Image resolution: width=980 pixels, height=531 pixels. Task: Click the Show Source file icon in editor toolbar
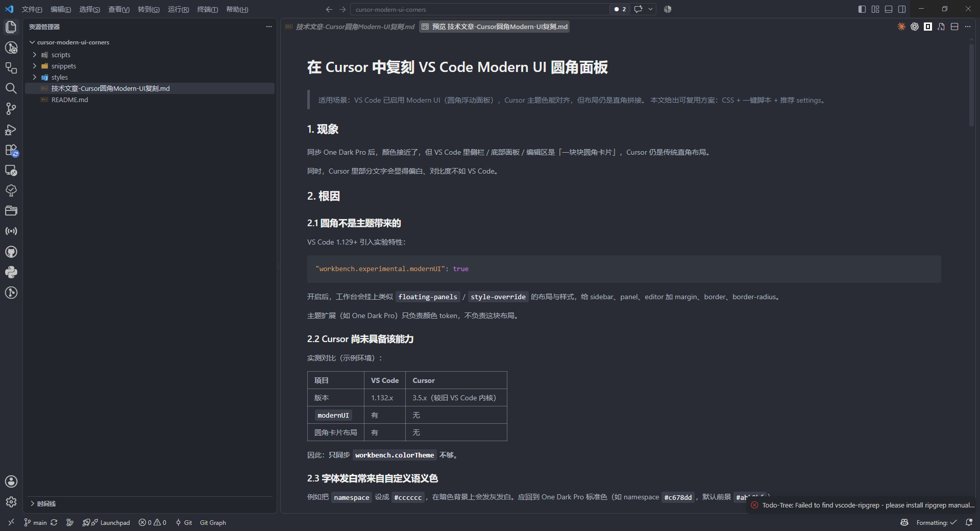click(x=941, y=27)
